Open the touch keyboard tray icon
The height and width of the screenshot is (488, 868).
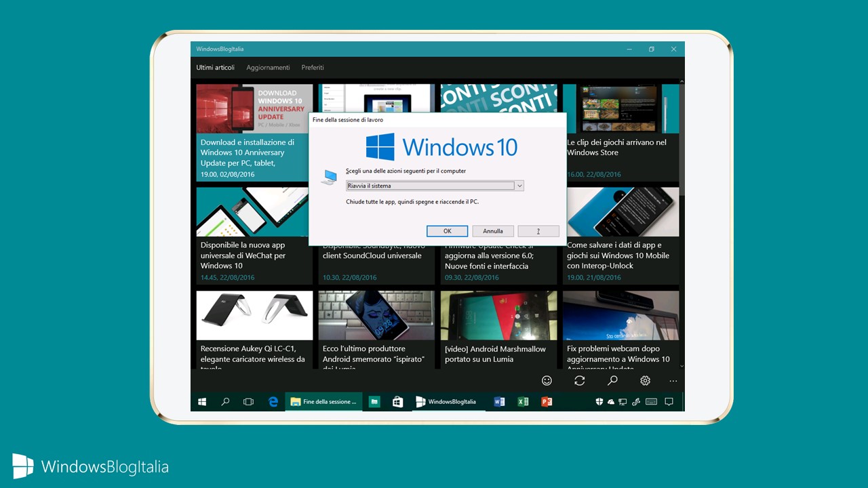(652, 402)
